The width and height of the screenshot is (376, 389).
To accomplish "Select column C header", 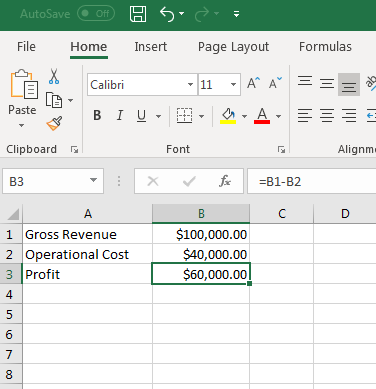I will (282, 214).
